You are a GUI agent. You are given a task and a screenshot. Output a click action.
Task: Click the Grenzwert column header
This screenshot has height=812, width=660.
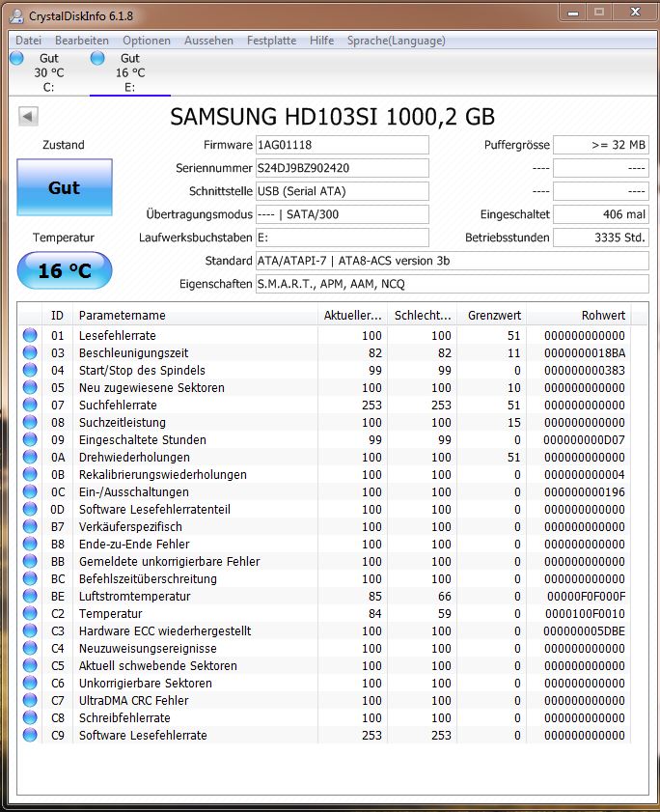pos(492,316)
